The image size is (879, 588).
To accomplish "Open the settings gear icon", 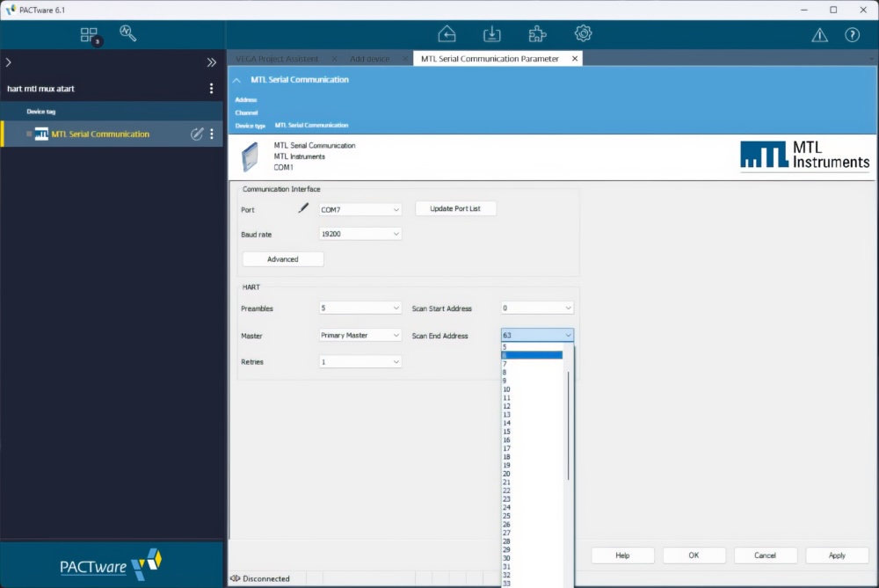I will 583,33.
